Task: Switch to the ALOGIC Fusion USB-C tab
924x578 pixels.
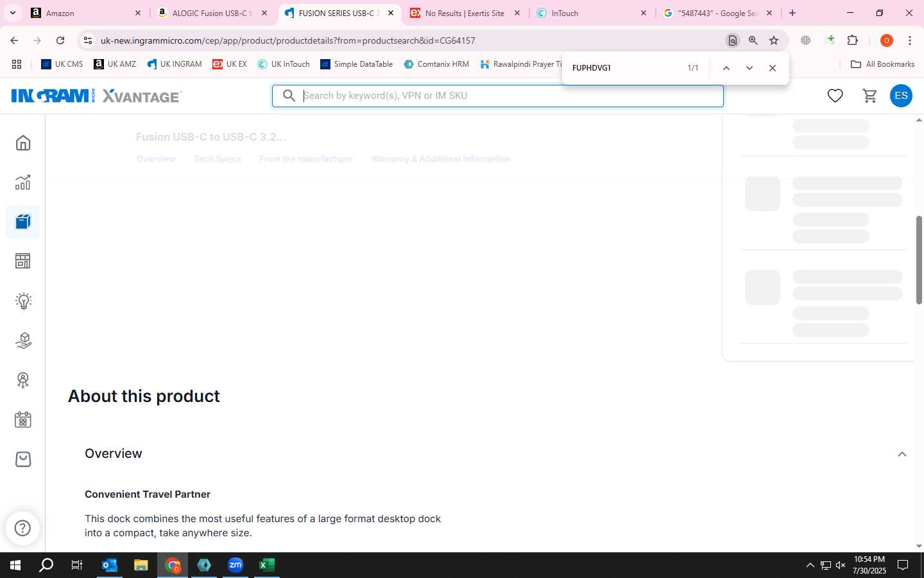Action: 213,13
